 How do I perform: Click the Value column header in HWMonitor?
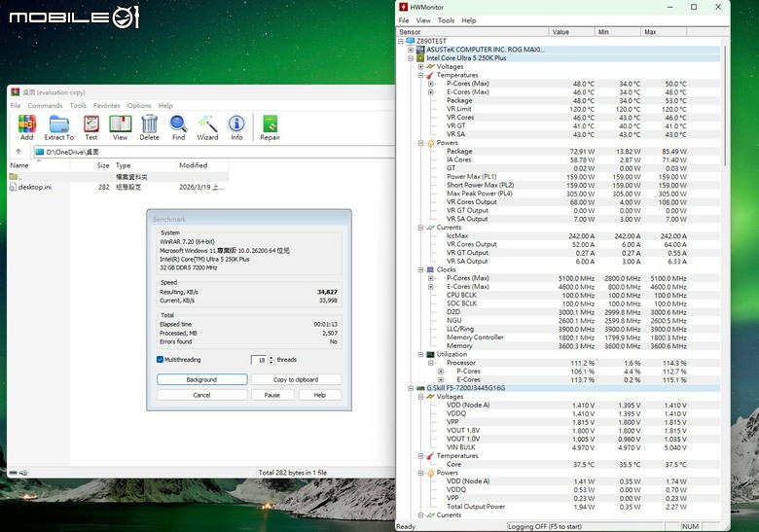(x=571, y=32)
